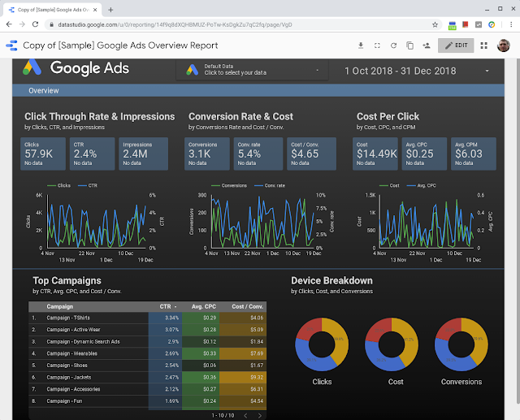This screenshot has width=520, height=420.
Task: Sort table by Campaign column header
Action: coord(59,306)
